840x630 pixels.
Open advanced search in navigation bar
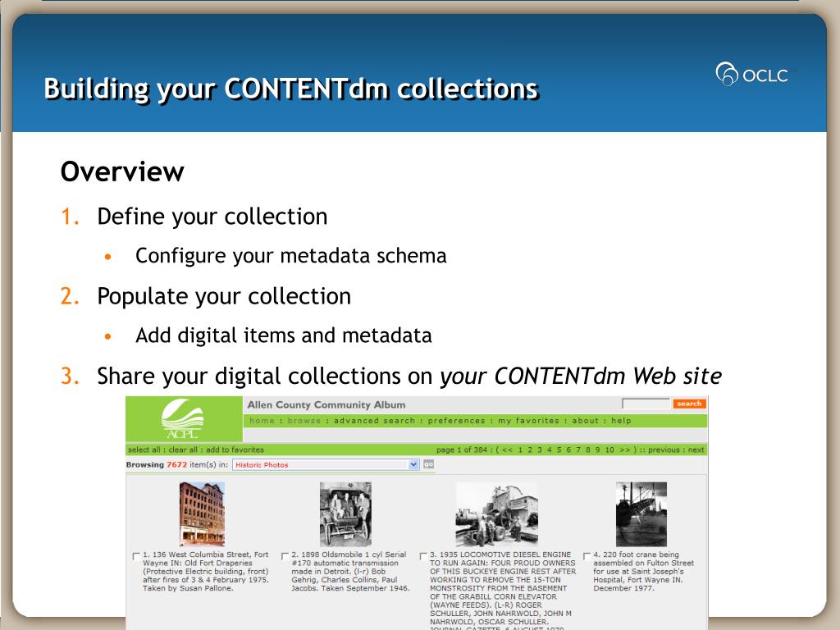(x=374, y=421)
